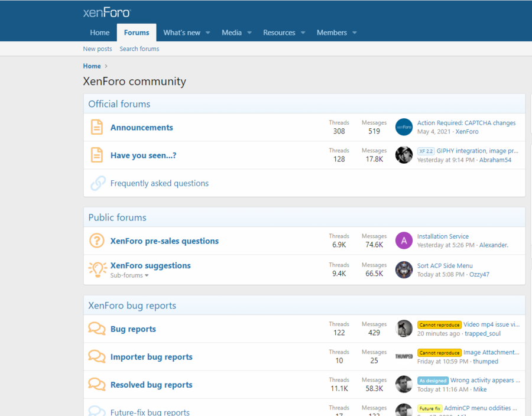532x416 pixels.
Task: Open Mike's avatar in the Resolved bug reports row
Action: pos(404,384)
